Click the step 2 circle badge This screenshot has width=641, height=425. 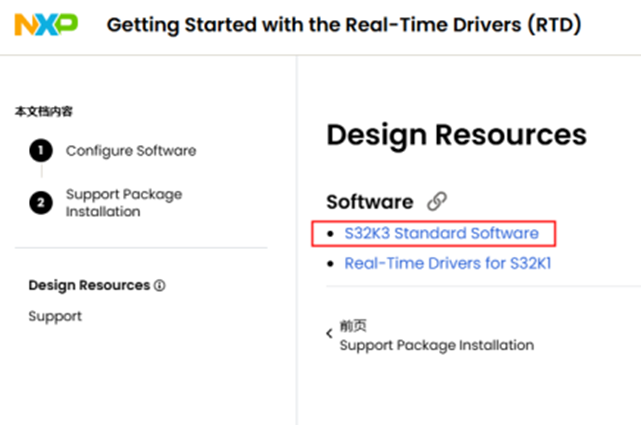[x=41, y=203]
